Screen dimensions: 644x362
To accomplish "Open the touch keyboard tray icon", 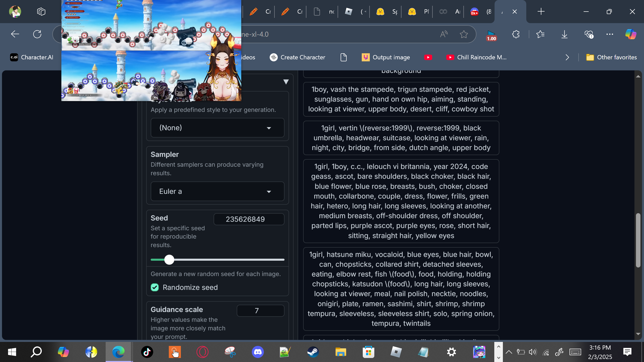I will 575,352.
